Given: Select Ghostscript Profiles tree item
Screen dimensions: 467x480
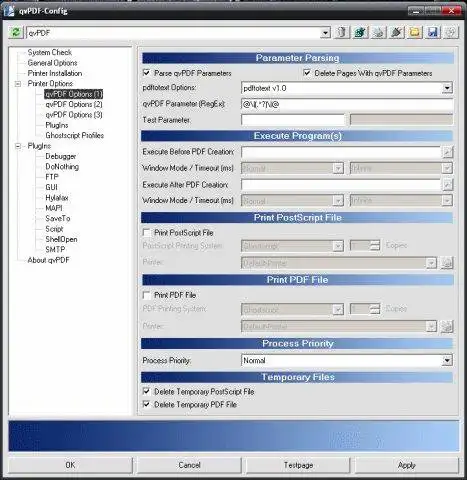Looking at the screenshot, I should click(x=75, y=135).
